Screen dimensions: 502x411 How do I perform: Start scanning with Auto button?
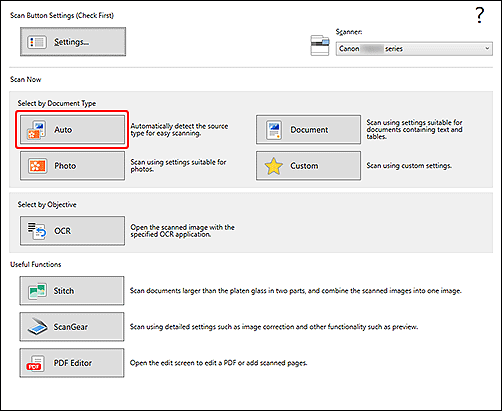[72, 130]
